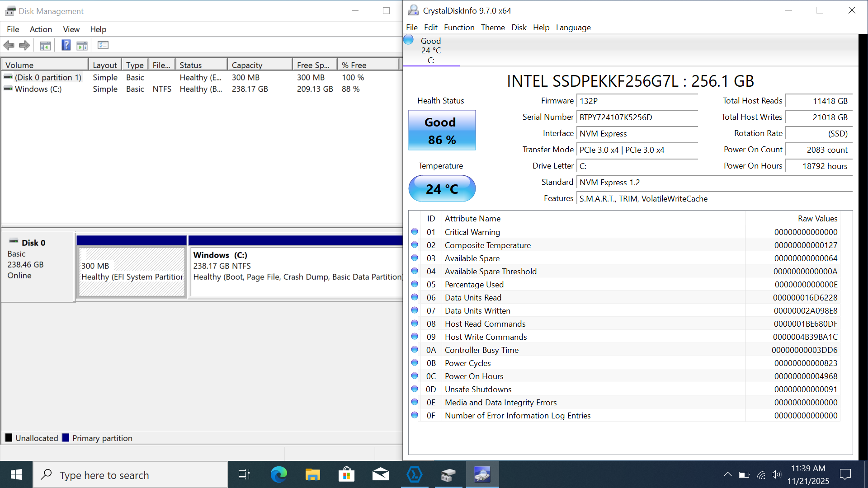Screen dimensions: 868x488
Task: Open the Theme menu in CrystalDiskInfo
Action: (492, 28)
